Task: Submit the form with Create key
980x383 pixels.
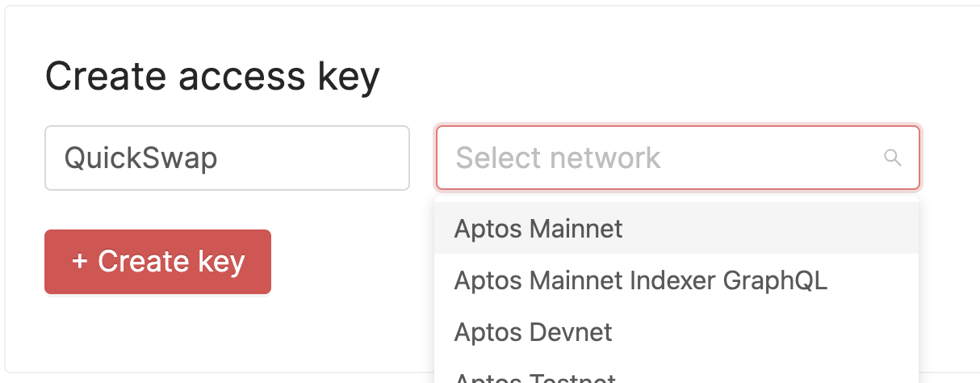Action: tap(157, 262)
